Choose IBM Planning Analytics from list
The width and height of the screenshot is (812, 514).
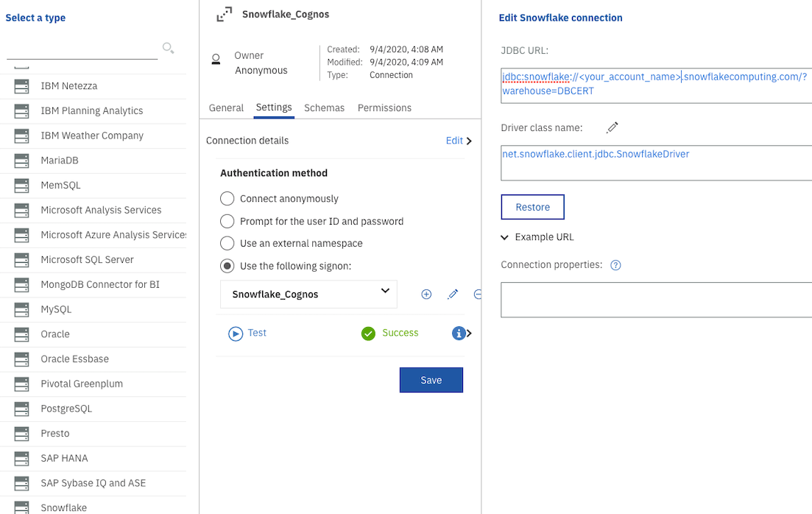[x=93, y=111]
